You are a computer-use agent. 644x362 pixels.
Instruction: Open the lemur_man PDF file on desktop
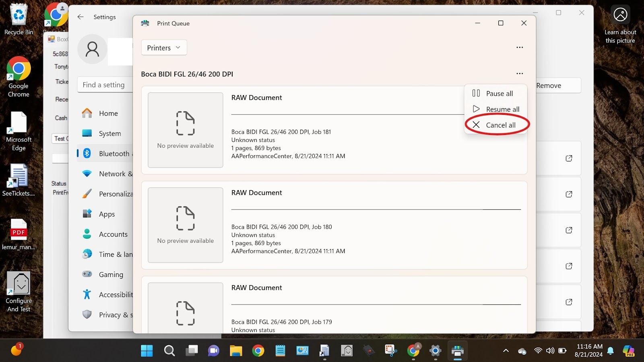19,234
